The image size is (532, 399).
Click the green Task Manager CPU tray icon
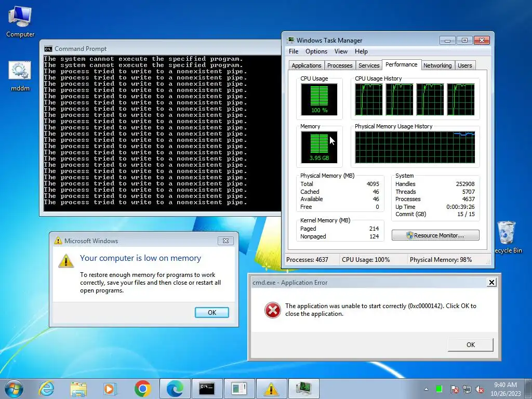click(x=439, y=389)
